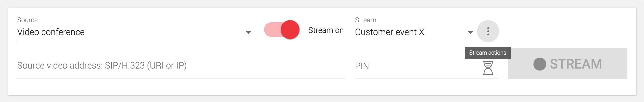Open the Stream actions three-dot menu
Viewport: 644px width, 102px height.
pos(488,31)
